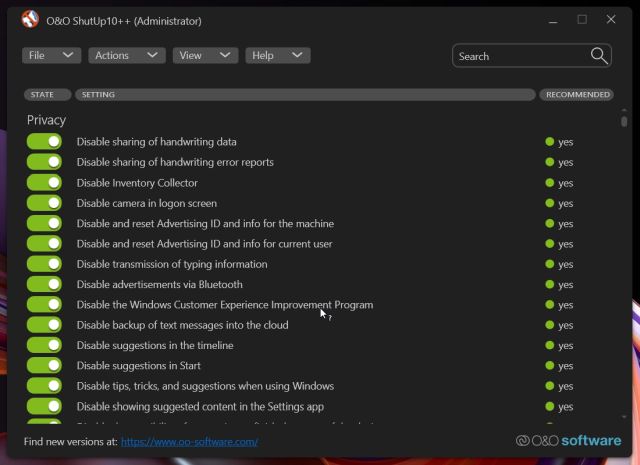
Task: Toggle suggested content in Settings app switch
Action: [x=44, y=406]
